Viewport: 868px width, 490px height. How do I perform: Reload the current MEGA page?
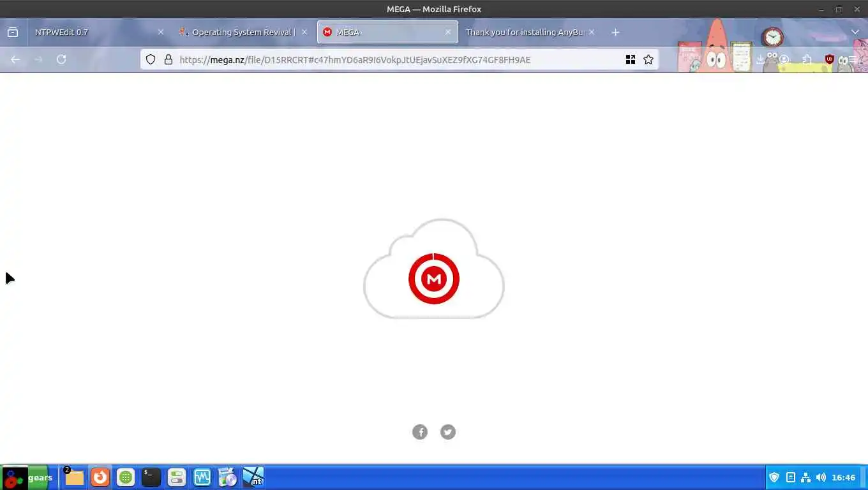tap(61, 59)
